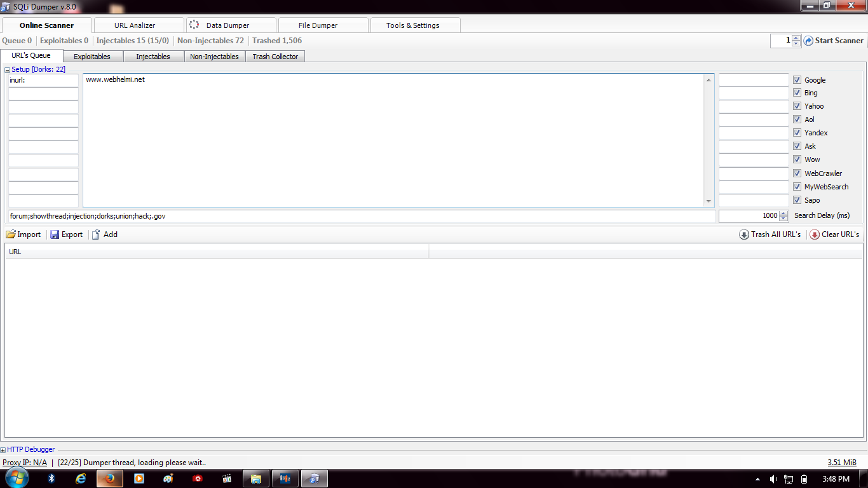Click the URL column header

[x=217, y=252]
